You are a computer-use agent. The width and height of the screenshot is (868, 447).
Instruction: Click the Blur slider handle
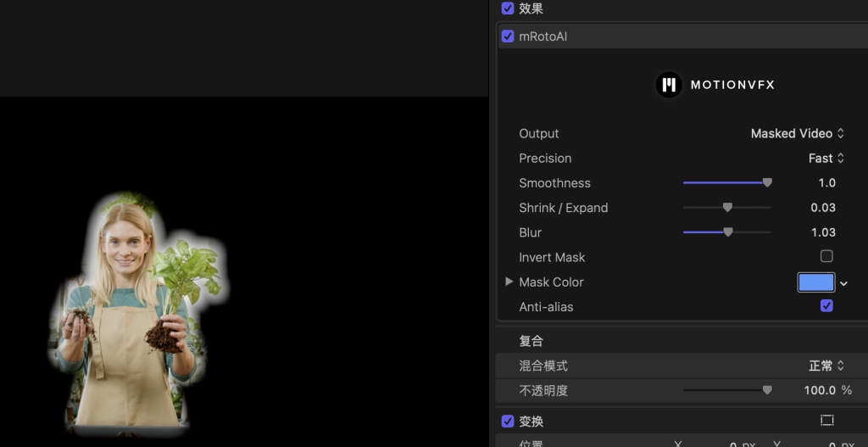point(727,232)
